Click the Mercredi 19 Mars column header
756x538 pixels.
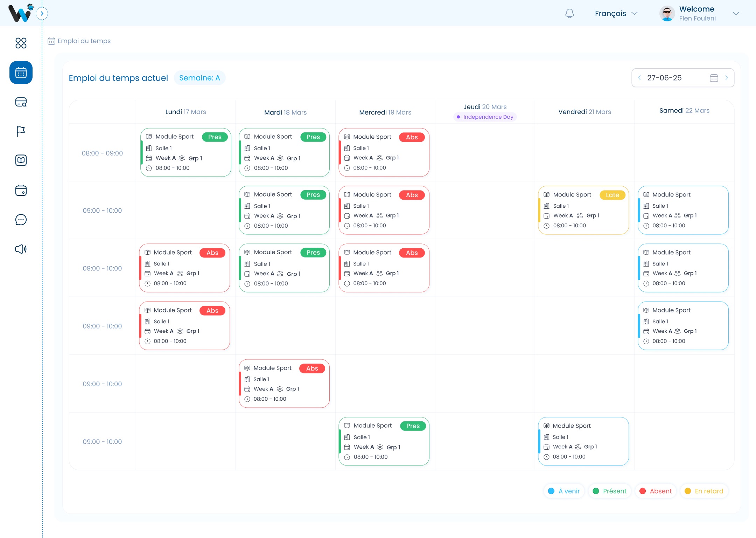click(385, 112)
